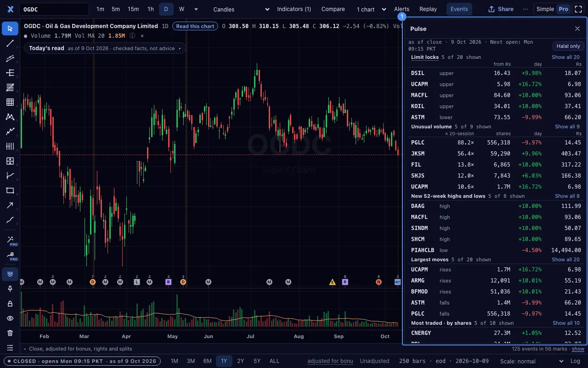588x368 pixels.
Task: Switch to Simple mode
Action: [545, 9]
